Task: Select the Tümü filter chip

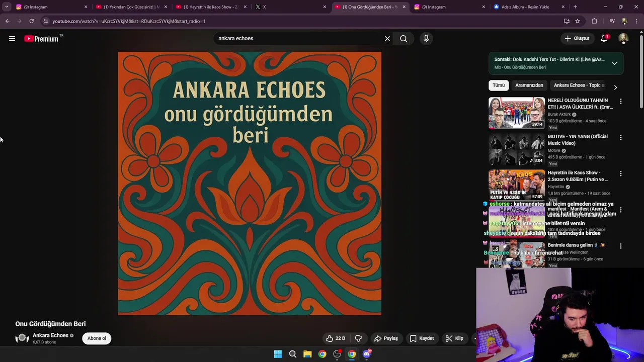Action: pos(499,85)
